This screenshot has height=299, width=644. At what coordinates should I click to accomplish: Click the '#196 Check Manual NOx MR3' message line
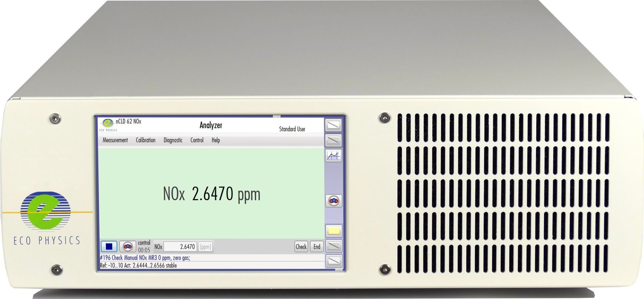click(x=145, y=258)
